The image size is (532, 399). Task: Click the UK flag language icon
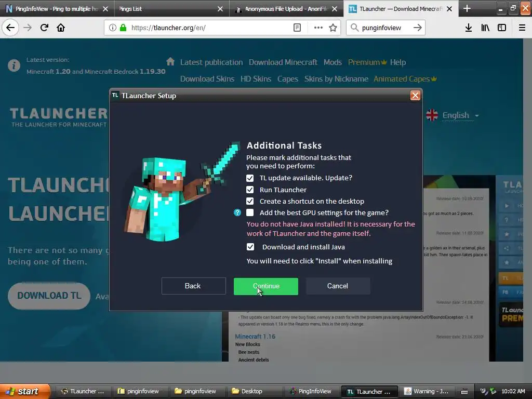432,115
